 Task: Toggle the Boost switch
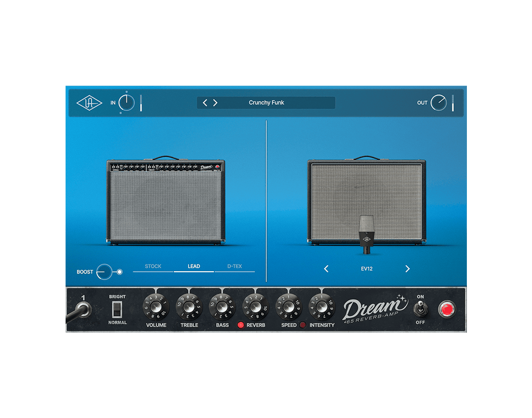tap(107, 272)
